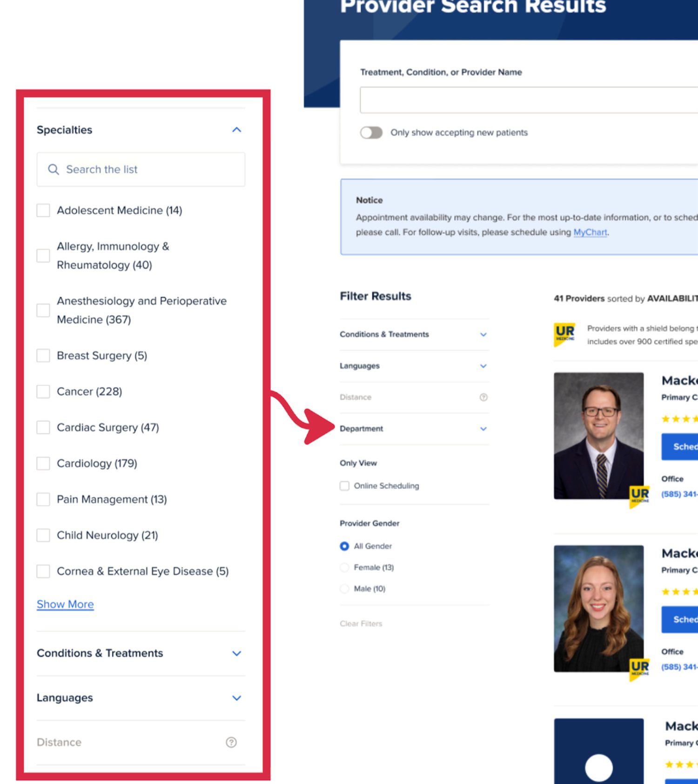Check the Cardiology (179) box
698x784 pixels.
click(43, 463)
